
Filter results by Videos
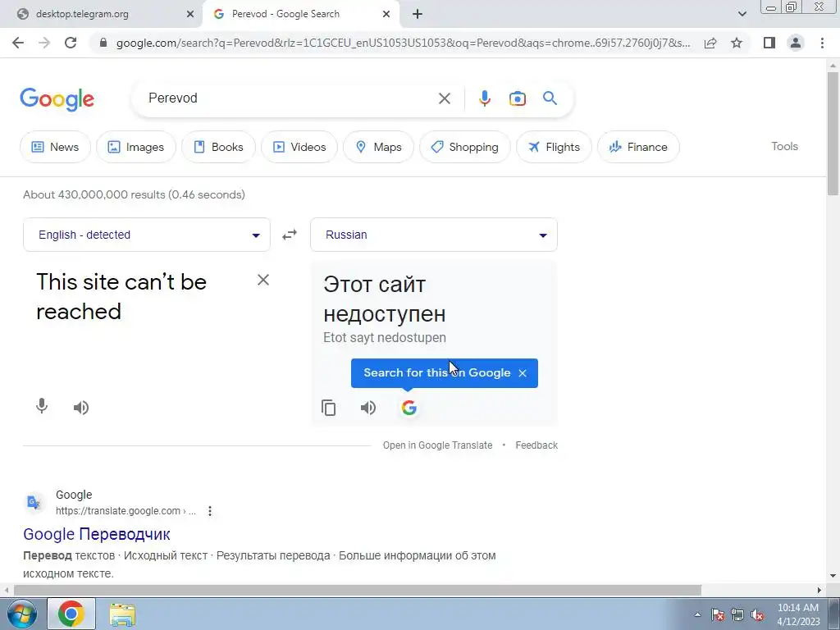(x=299, y=147)
